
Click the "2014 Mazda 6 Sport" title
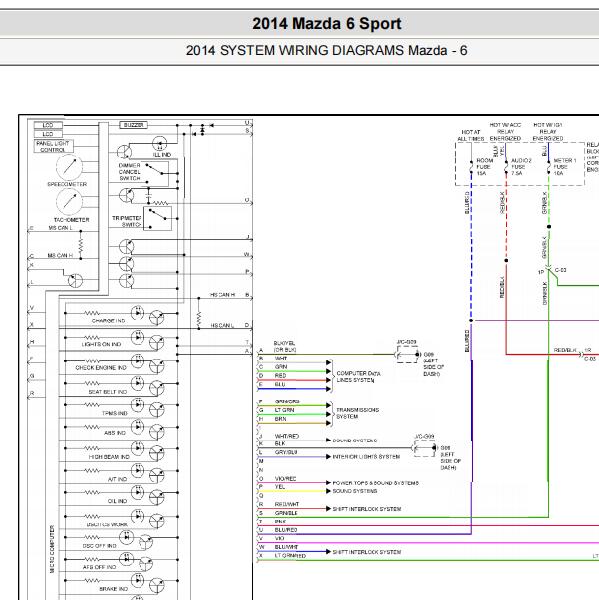pos(326,24)
